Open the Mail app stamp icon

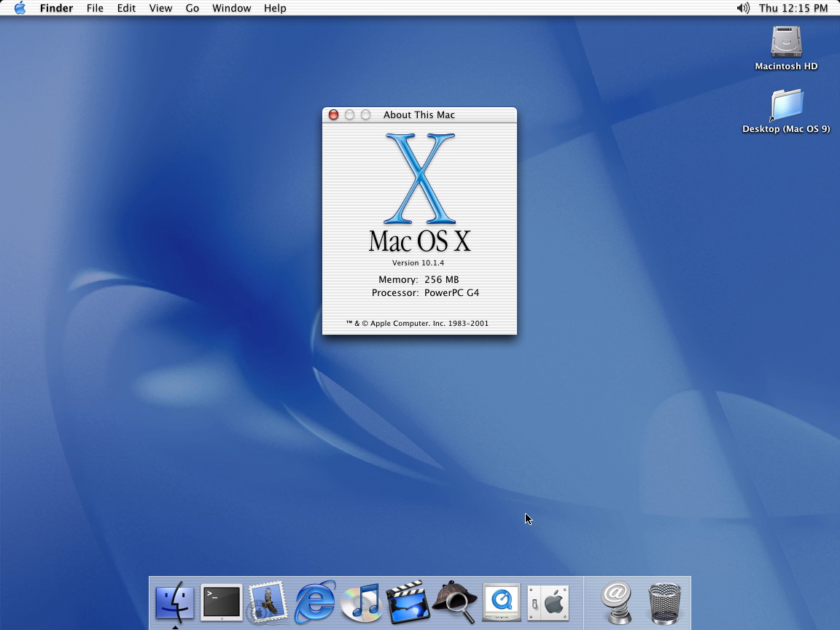click(268, 602)
